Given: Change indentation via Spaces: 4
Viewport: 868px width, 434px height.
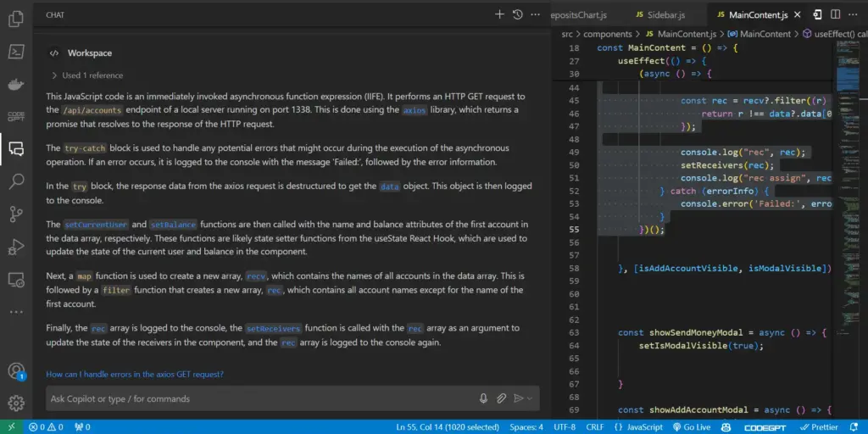Looking at the screenshot, I should (526, 427).
